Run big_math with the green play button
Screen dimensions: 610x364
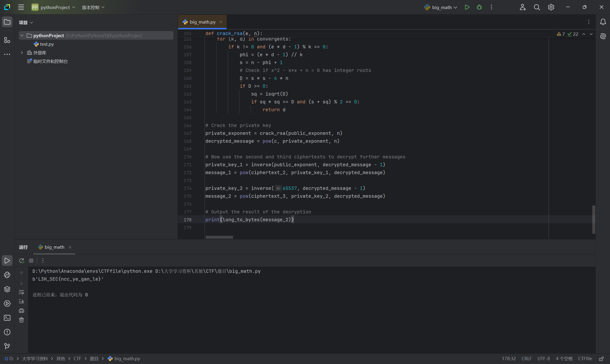pos(467,7)
